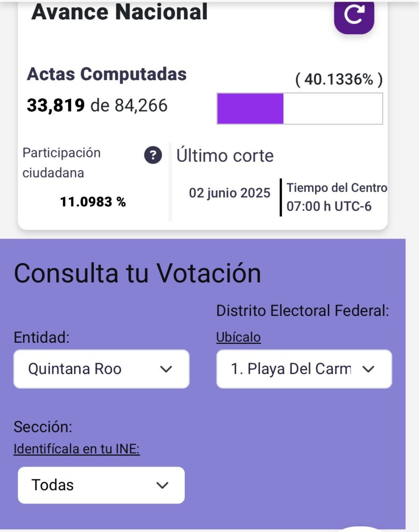The width and height of the screenshot is (419, 532).
Task: Click the Distrito Electoral Federal chevron arrow
Action: (x=368, y=369)
